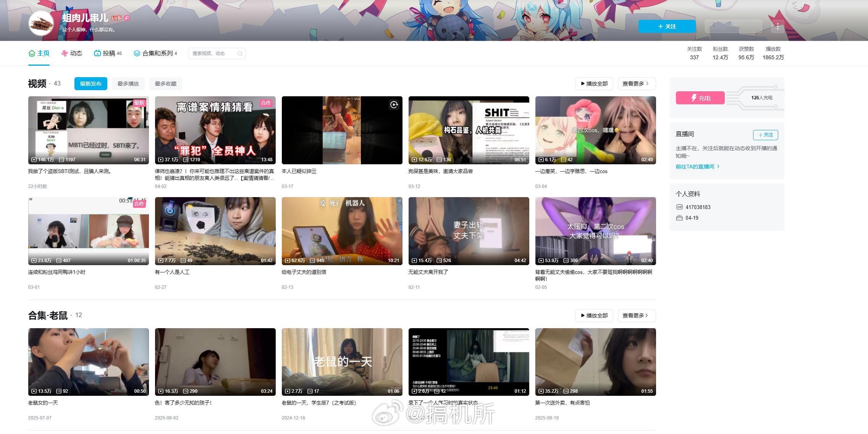Switch to the 动态 tab
Viewport: 868px width, 434px height.
(72, 53)
